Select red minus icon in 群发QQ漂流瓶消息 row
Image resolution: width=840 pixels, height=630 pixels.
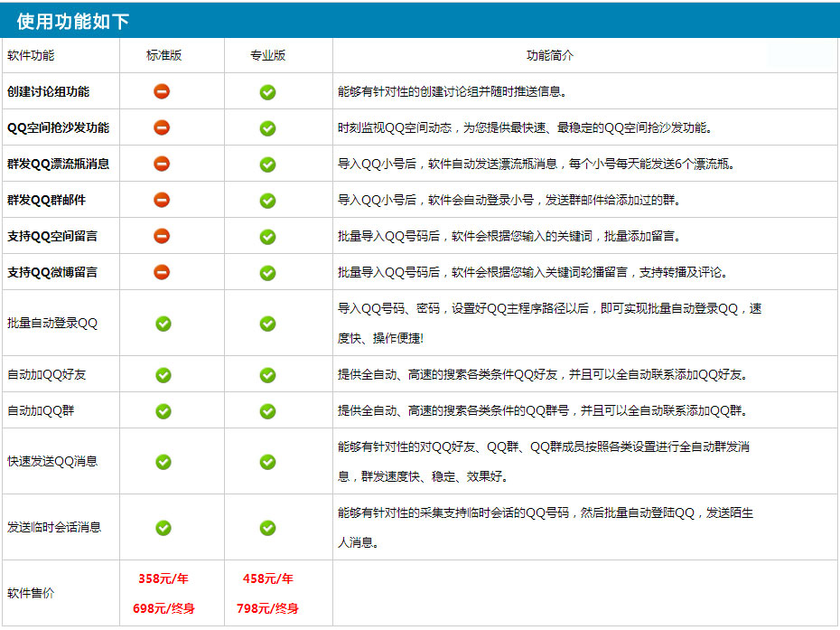click(162, 164)
